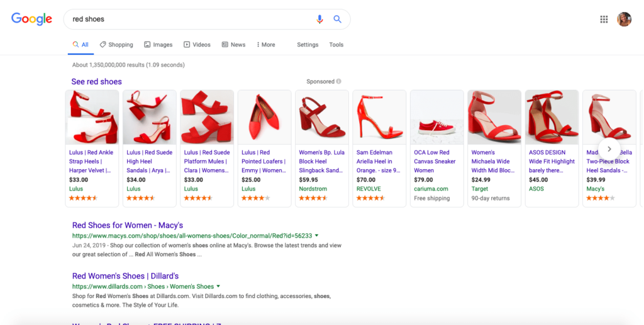The image size is (644, 325).
Task: Open the Tools menu
Action: click(x=336, y=45)
